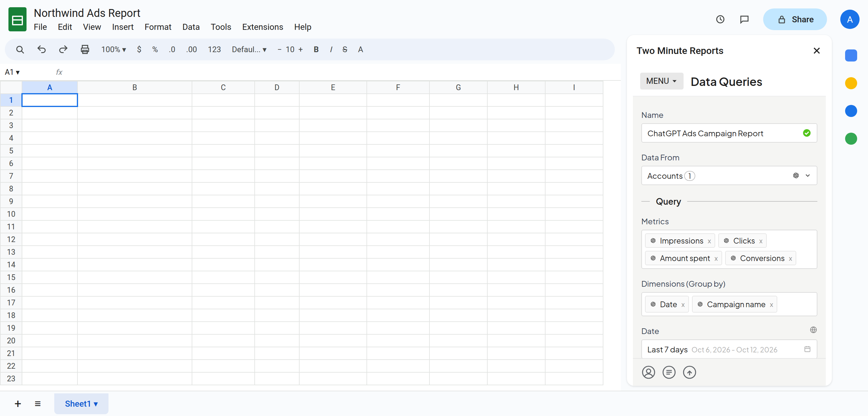Remove the Clicks metric
The image size is (868, 416).
click(x=761, y=241)
